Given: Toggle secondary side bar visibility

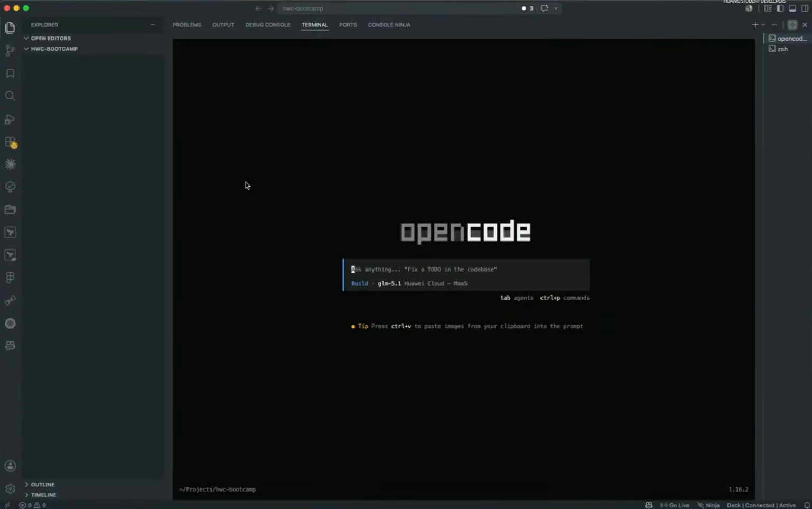Looking at the screenshot, I should coord(805,8).
